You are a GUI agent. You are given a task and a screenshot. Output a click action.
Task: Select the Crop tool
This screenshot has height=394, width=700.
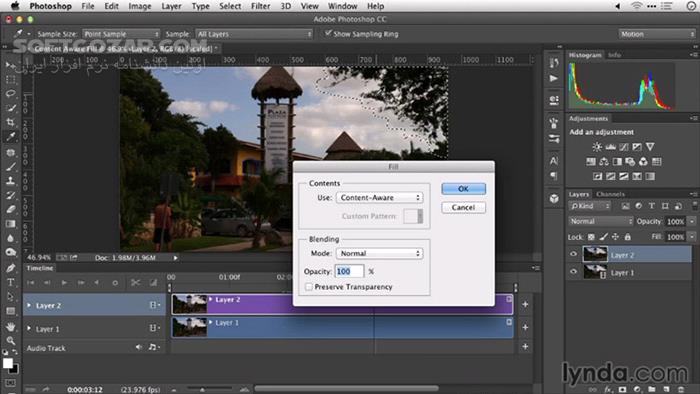(x=10, y=122)
